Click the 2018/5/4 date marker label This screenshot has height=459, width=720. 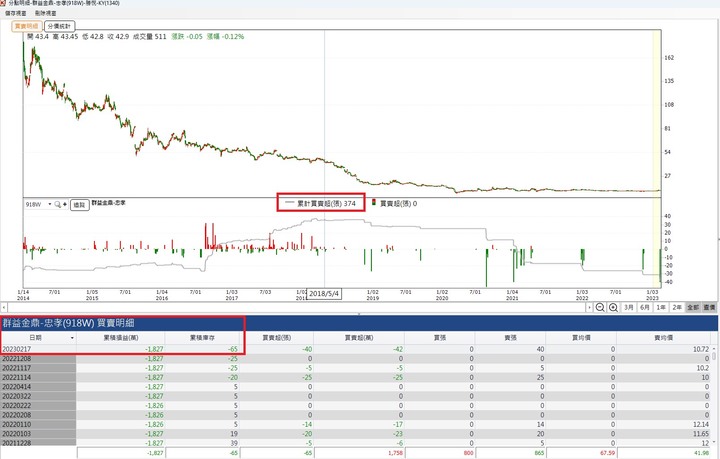324,294
